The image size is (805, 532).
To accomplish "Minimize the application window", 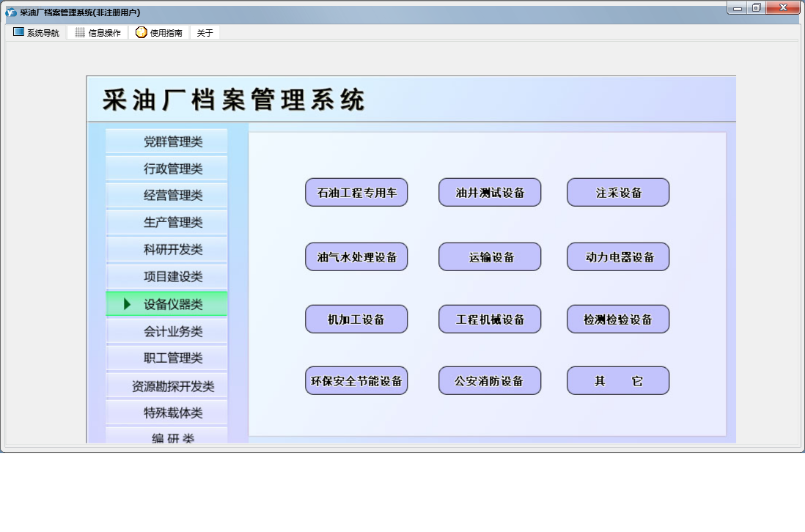I will click(x=738, y=8).
